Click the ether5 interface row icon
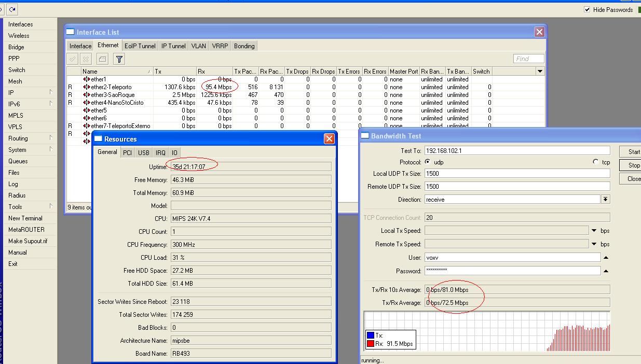Viewport: 641px width, 364px height. tap(86, 110)
